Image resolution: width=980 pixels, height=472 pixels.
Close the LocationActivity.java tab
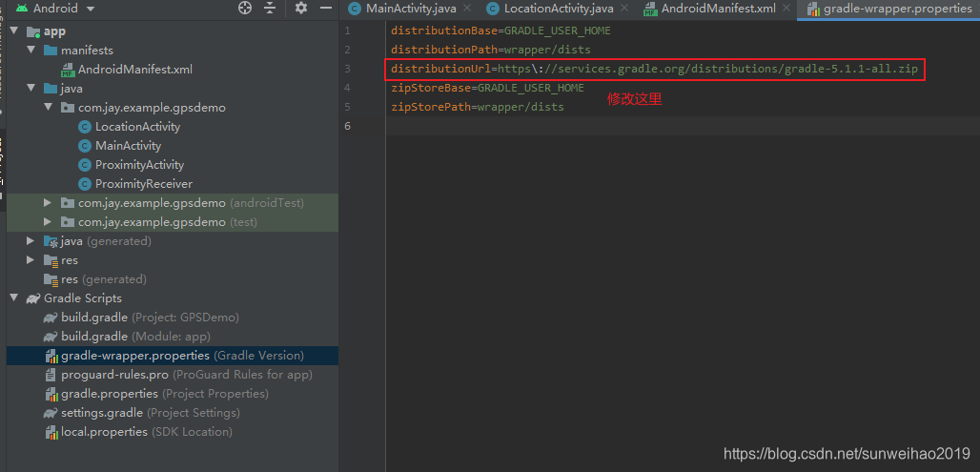[623, 9]
